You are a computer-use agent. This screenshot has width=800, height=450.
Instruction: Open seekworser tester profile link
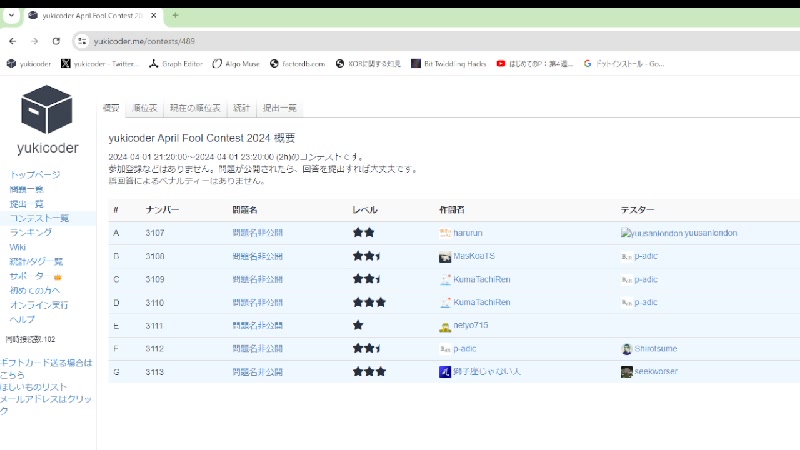[x=656, y=371]
